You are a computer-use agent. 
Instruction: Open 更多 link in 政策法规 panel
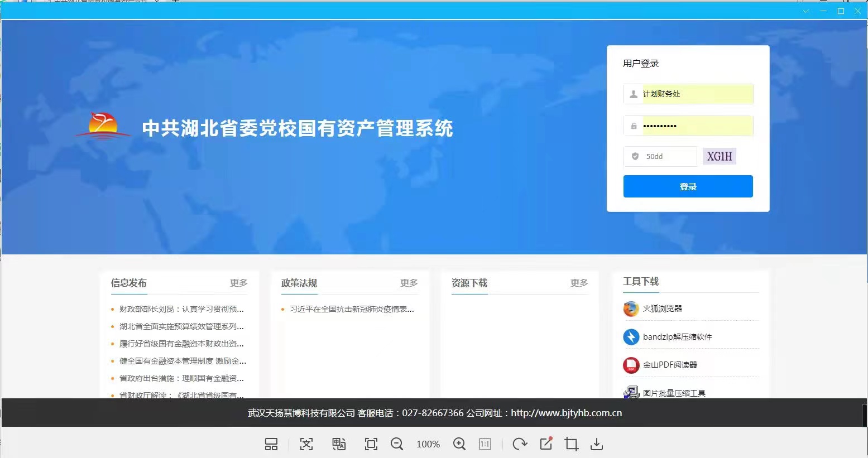tap(409, 283)
